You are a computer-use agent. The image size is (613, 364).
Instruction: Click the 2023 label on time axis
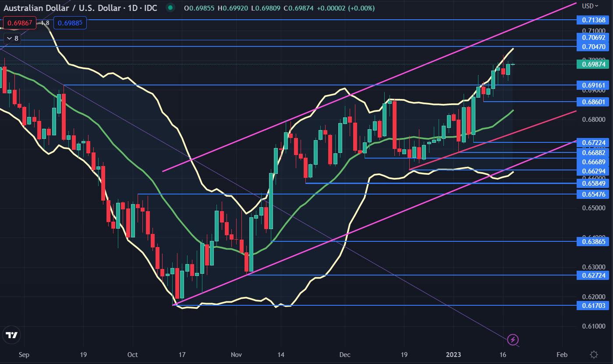pos(454,354)
